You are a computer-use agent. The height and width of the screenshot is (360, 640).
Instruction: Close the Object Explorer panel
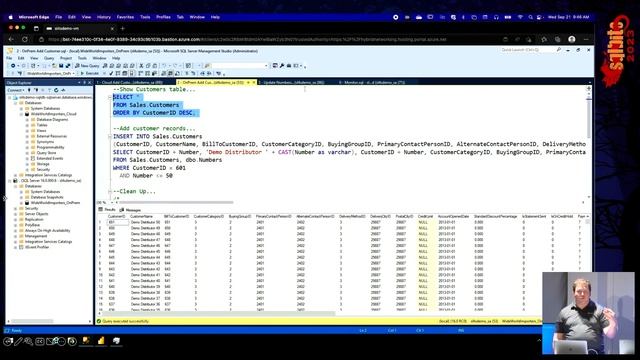pyautogui.click(x=90, y=82)
